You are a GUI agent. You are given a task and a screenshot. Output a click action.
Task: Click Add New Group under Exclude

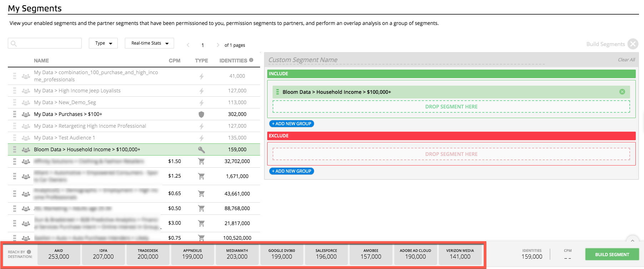click(x=291, y=171)
